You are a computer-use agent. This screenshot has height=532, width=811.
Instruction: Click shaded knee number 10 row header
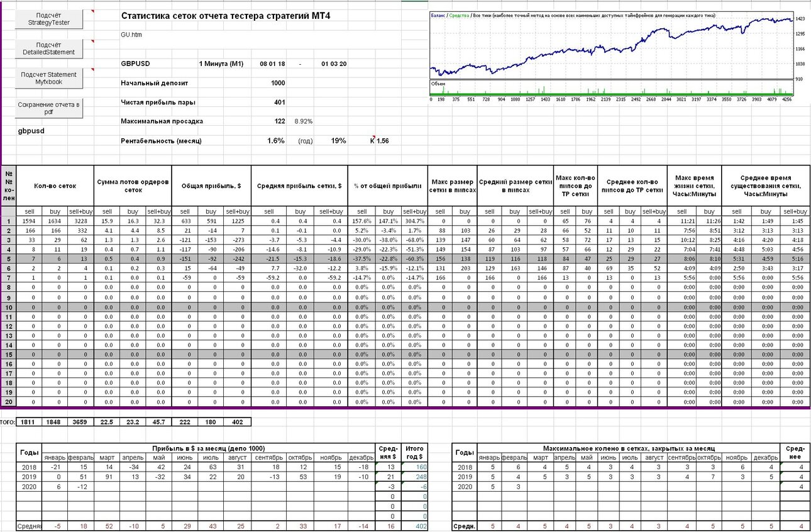9,308
